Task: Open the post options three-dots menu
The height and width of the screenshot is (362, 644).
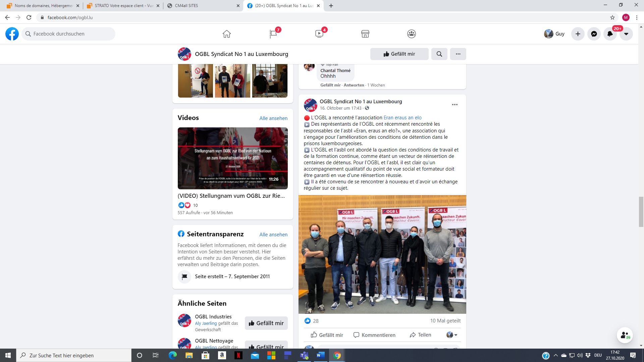Action: (455, 105)
